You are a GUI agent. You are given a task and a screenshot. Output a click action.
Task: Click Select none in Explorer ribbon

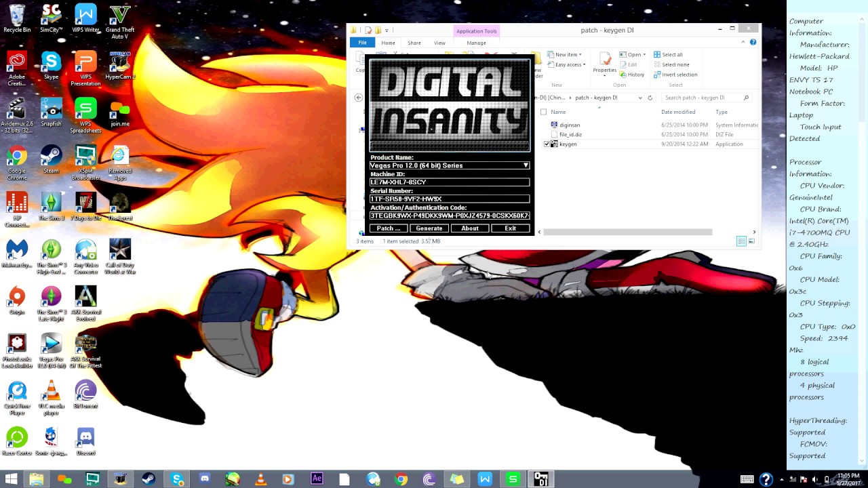pos(671,64)
